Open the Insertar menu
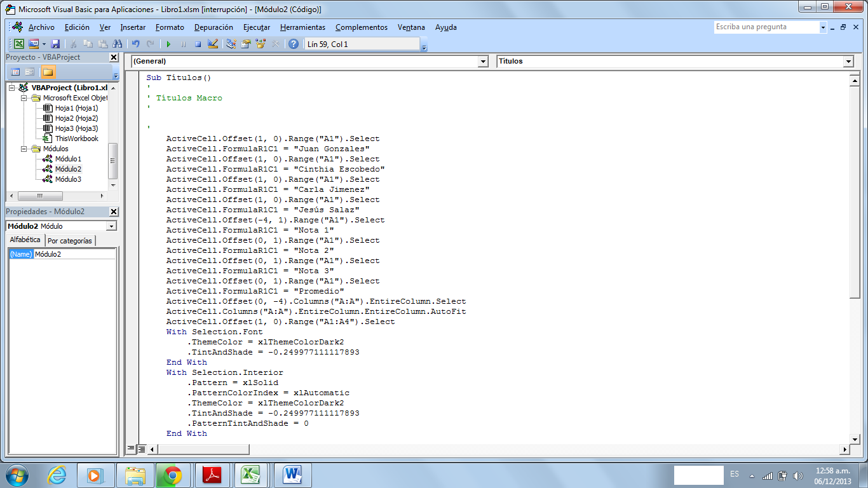 tap(133, 27)
